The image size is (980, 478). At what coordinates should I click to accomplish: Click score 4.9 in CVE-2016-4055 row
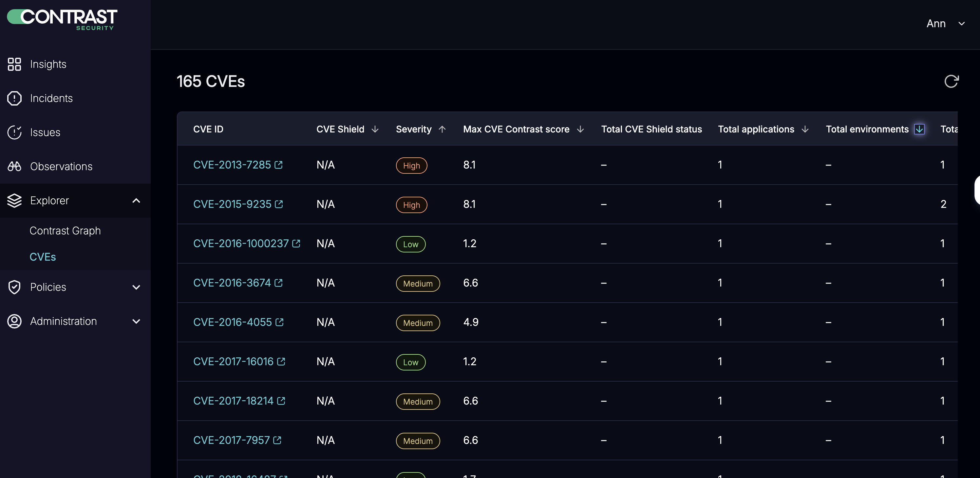471,322
